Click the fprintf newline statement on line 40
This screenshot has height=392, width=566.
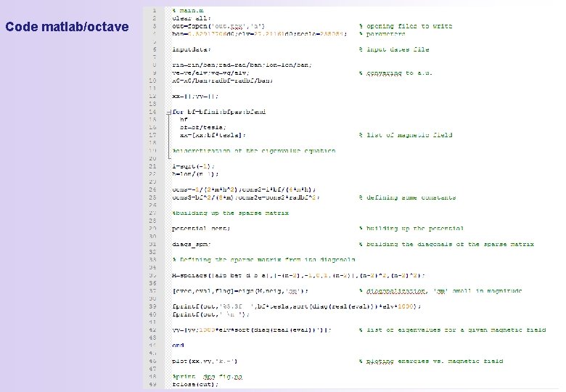[211, 315]
